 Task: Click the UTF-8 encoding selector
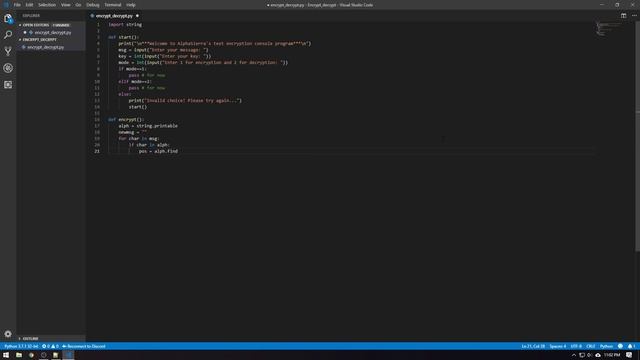576,346
